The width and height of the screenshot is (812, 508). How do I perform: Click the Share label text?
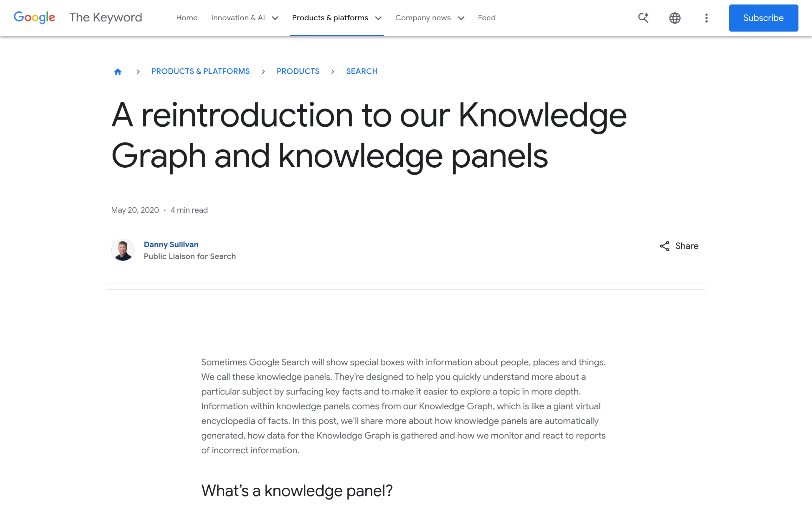(686, 246)
